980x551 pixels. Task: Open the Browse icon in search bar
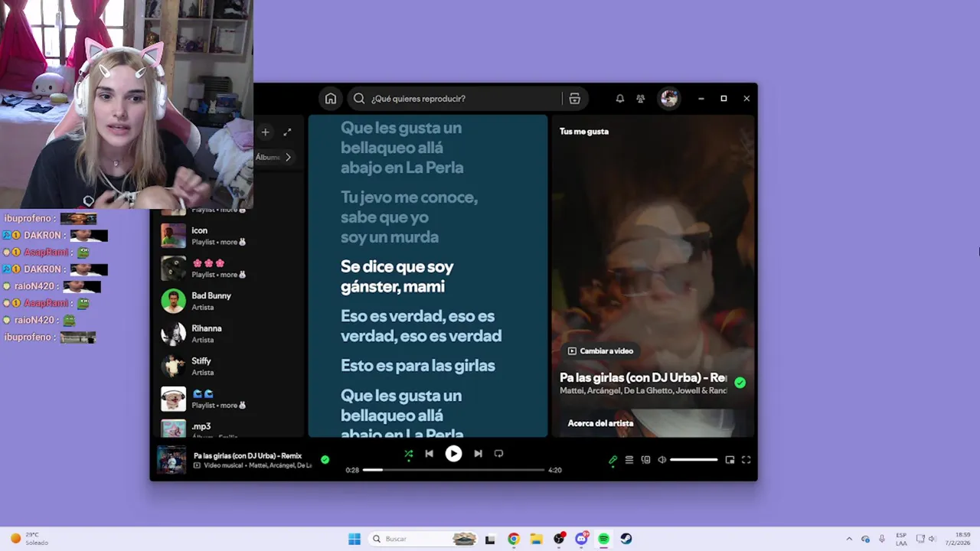(574, 99)
